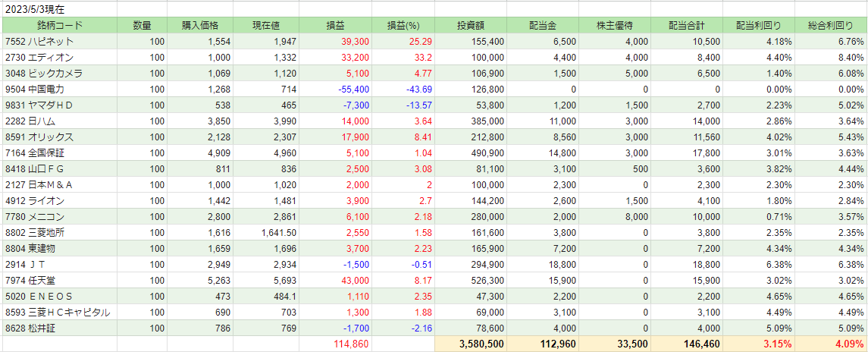Screen dimensions: 868x352
Task: Click the total shareholder benefit cell 33,500
Action: [615, 344]
